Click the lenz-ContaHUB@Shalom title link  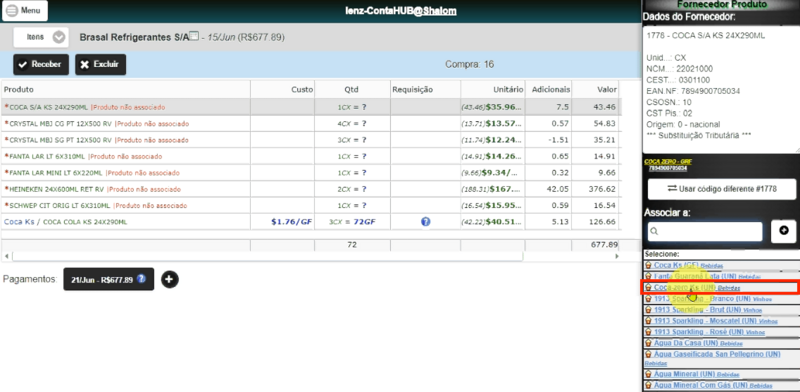tap(401, 11)
